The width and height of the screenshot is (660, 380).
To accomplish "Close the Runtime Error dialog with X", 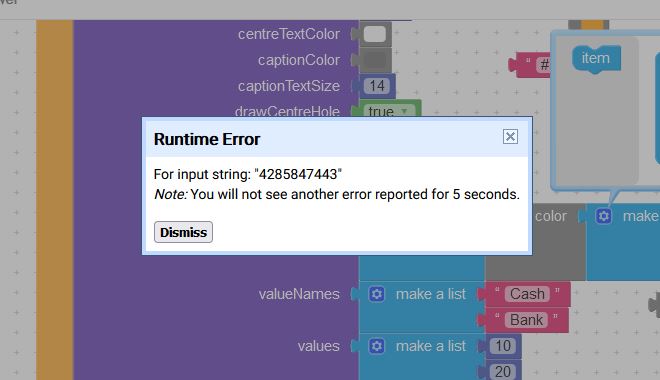I will (x=510, y=136).
